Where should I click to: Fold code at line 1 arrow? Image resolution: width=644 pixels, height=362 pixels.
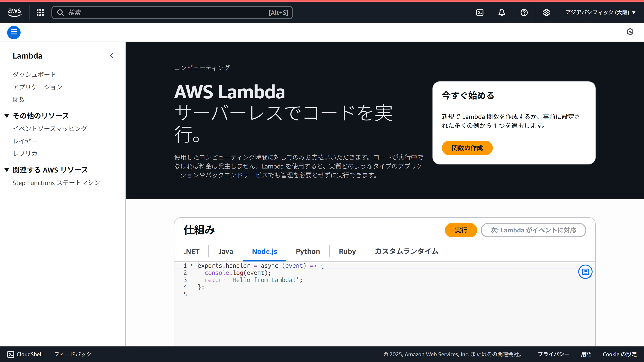tap(192, 265)
